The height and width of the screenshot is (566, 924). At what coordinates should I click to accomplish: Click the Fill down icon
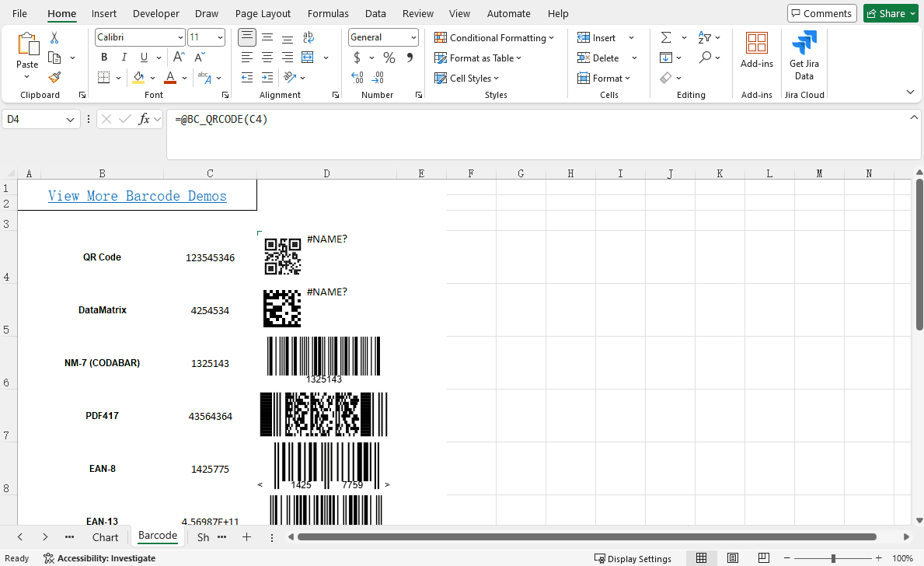(666, 58)
